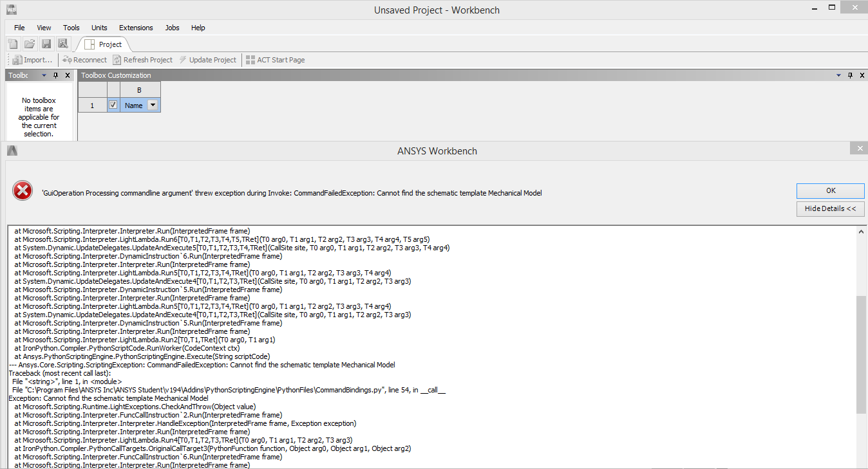
Task: Click the details vertical scrollbar thumb
Action: [862, 354]
